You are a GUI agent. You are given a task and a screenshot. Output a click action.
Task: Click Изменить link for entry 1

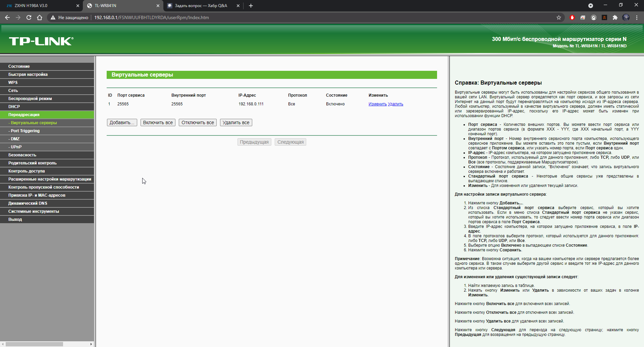tap(378, 104)
